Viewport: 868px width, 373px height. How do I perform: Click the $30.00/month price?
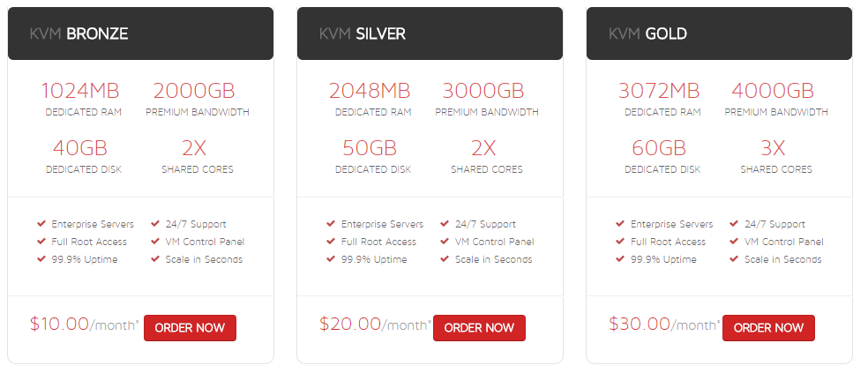[663, 324]
